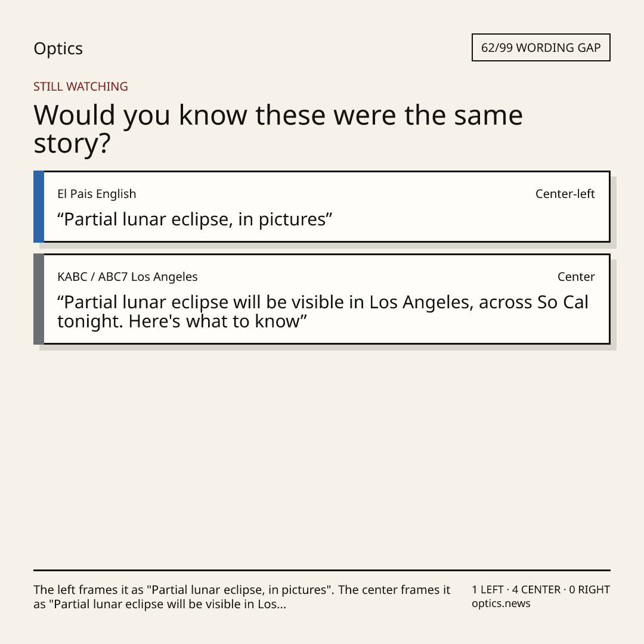644x644 pixels.
Task: Click the horizontal divider above the footer
Action: [x=322, y=570]
